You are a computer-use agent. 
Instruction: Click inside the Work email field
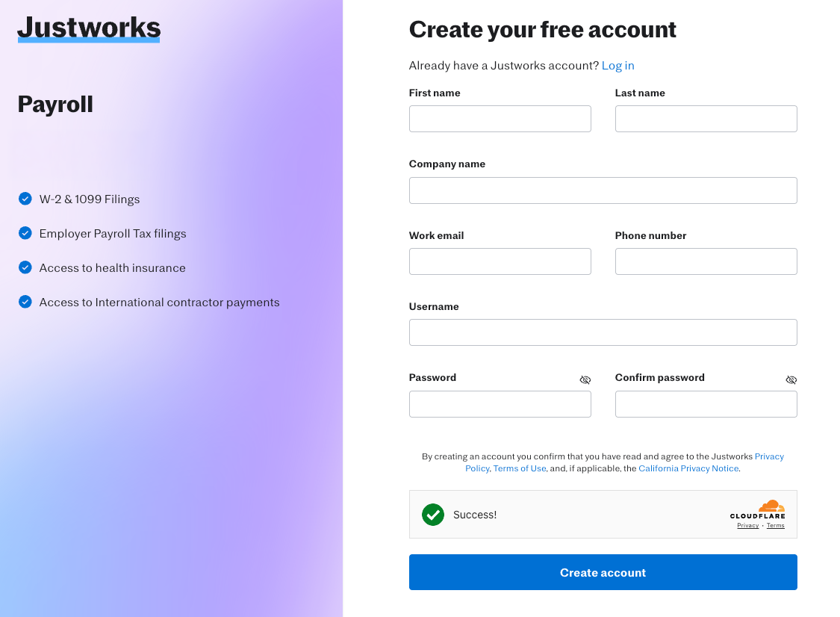tap(500, 261)
